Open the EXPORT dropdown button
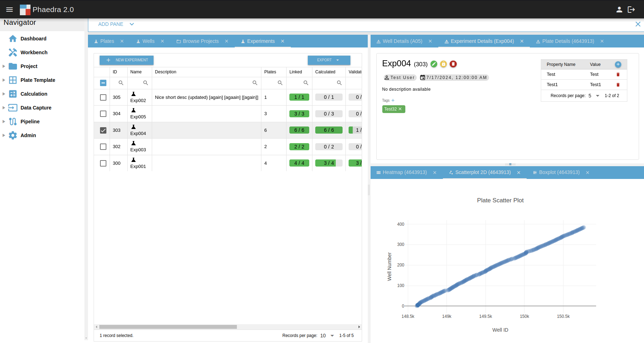Viewport: 644px width, 343px height. tap(329, 60)
